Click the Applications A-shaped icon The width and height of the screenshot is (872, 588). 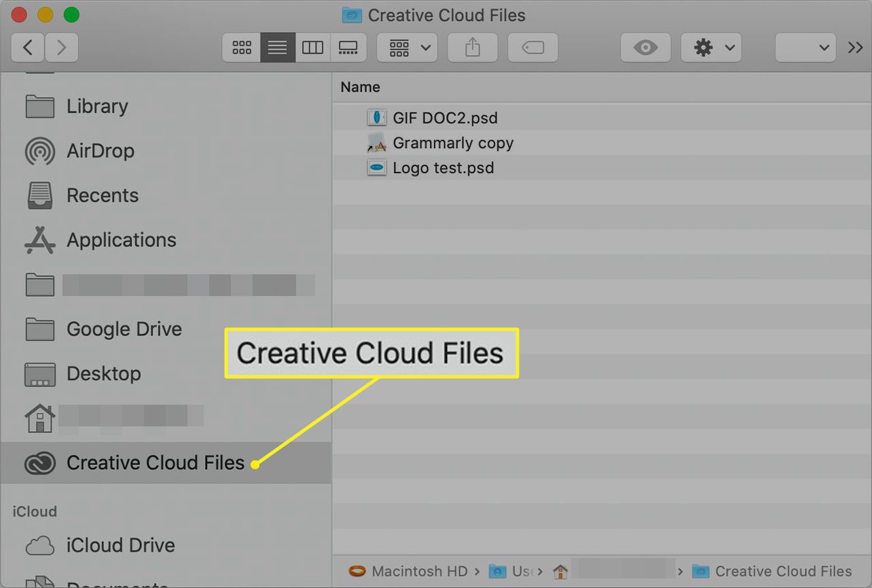point(39,240)
